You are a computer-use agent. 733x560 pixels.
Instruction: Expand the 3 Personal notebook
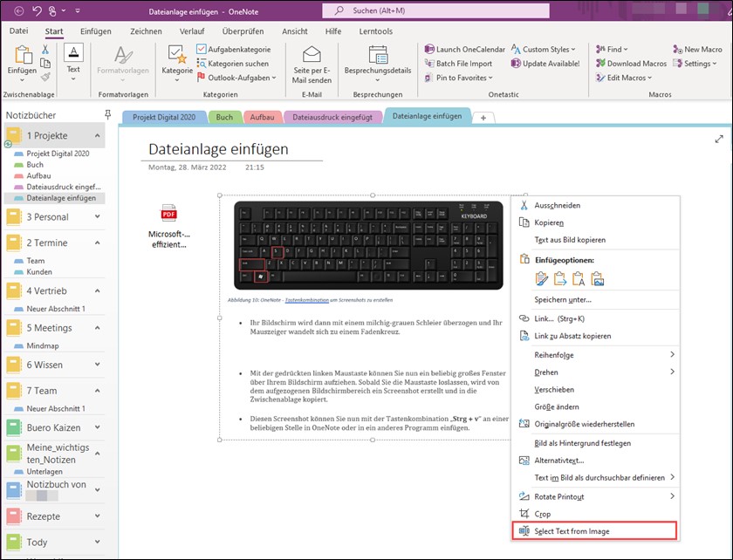(97, 216)
